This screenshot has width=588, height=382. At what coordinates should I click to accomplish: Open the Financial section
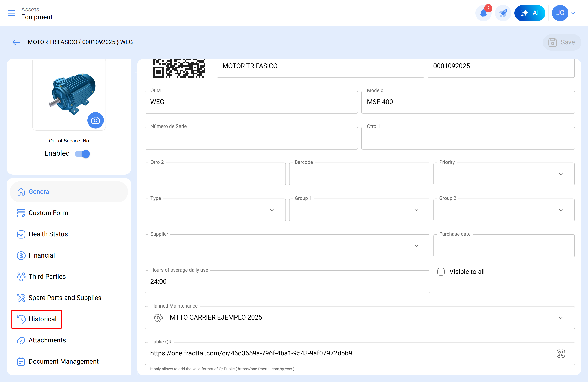41,255
